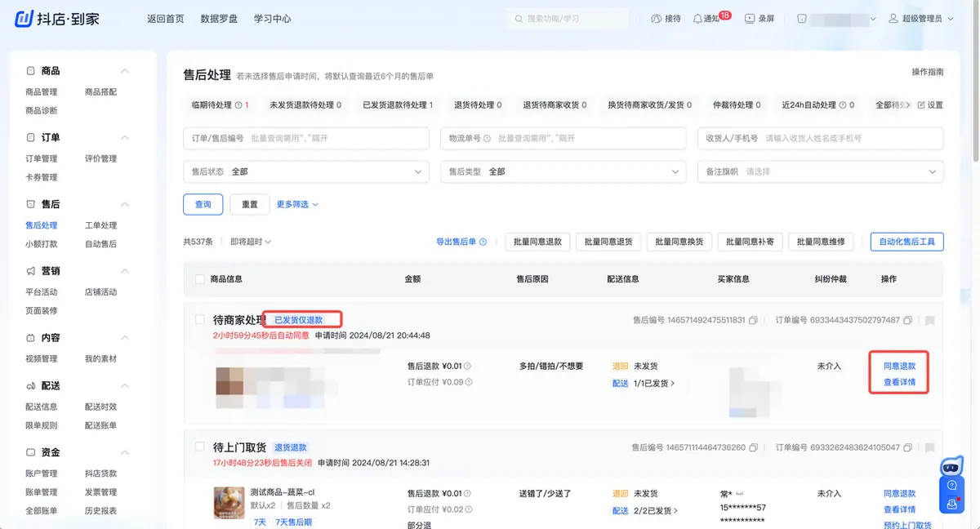This screenshot has height=529, width=980.
Task: Open 学习中心 in top menu
Action: (273, 19)
